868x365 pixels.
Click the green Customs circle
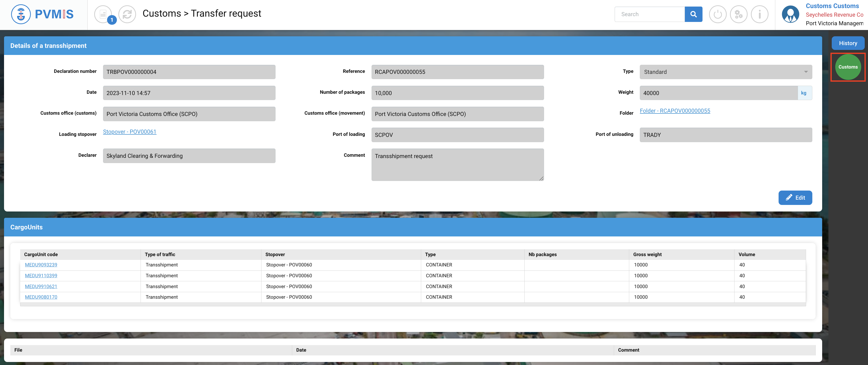coord(848,67)
